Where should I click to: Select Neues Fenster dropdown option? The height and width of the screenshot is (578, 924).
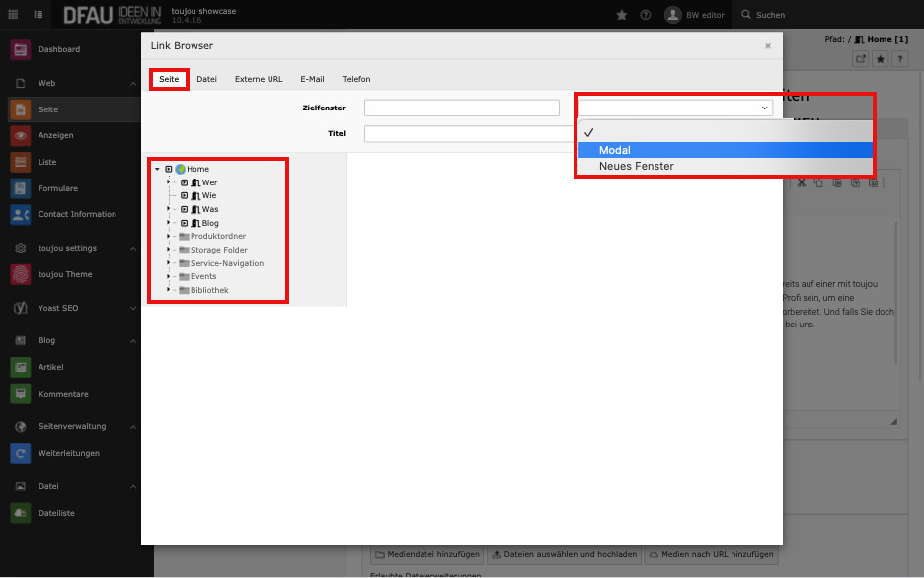725,166
